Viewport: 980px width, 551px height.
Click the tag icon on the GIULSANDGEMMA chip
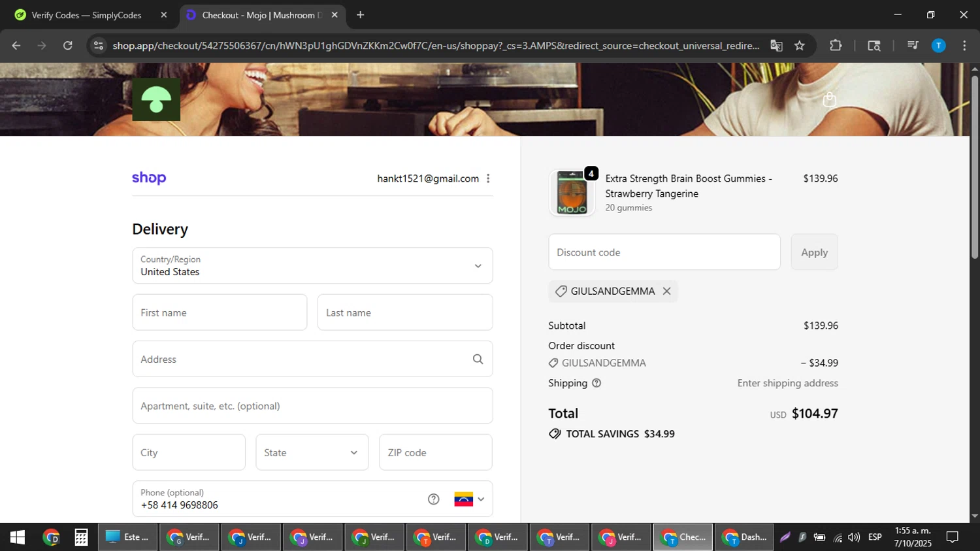pos(561,292)
